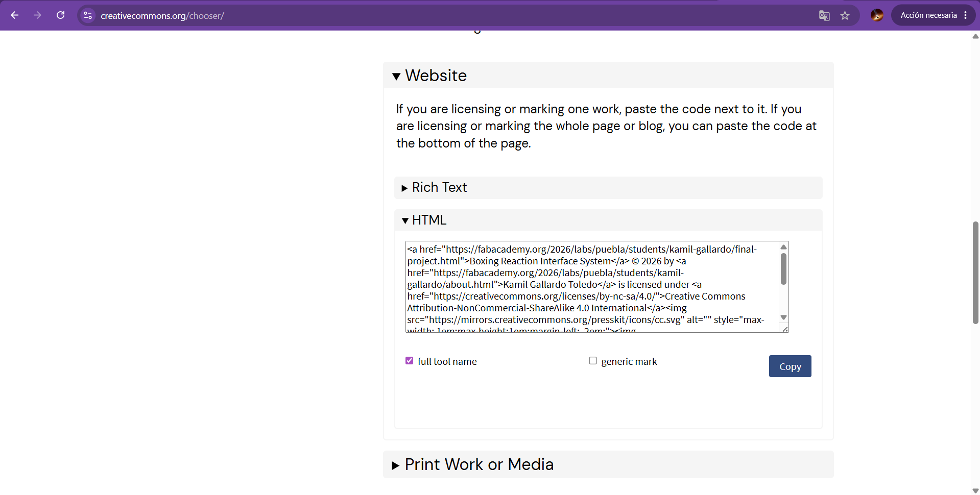The height and width of the screenshot is (495, 980).
Task: Go back to the previous page
Action: click(x=15, y=15)
